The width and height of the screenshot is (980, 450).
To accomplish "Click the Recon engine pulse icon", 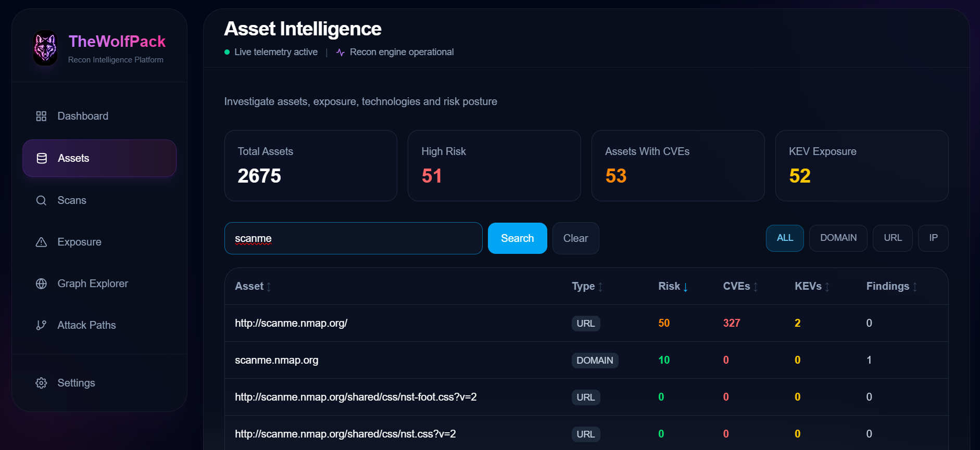I will click(341, 52).
